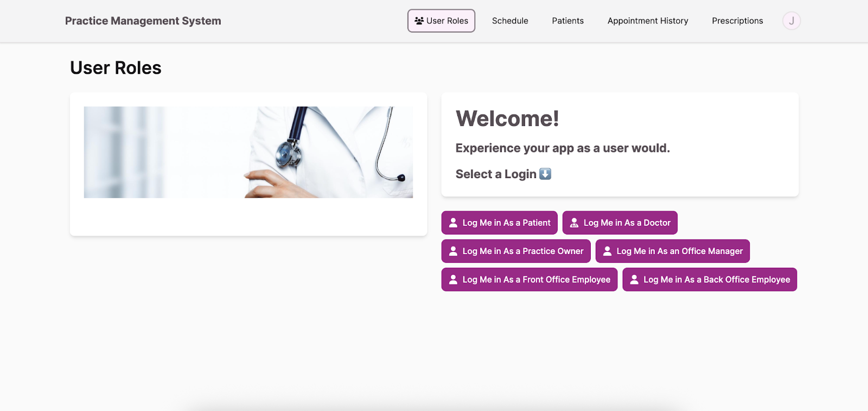The image size is (868, 411).
Task: Click the User Roles page heading
Action: (x=116, y=68)
